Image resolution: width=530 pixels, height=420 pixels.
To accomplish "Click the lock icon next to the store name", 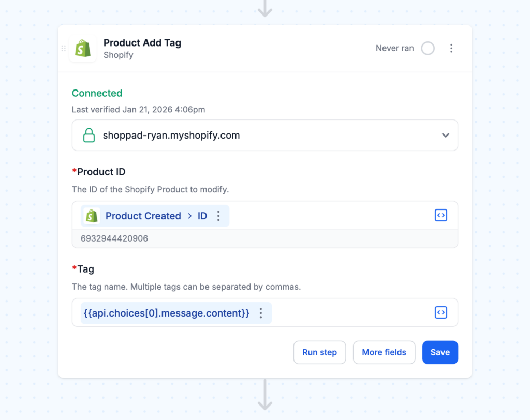I will [x=89, y=135].
